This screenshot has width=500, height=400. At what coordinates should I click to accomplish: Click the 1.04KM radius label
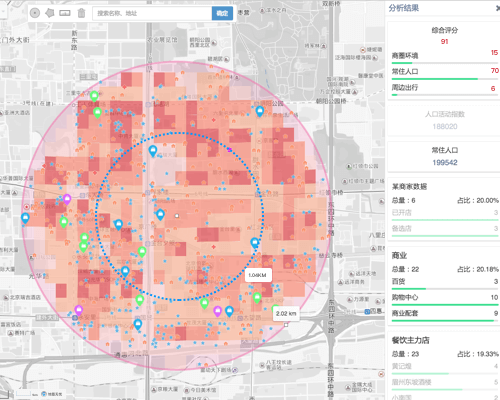(x=258, y=275)
